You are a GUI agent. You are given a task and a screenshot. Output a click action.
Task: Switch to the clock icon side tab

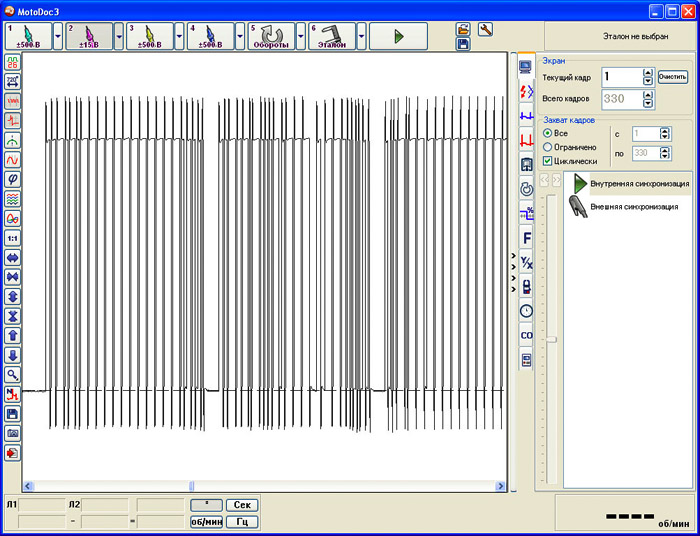pyautogui.click(x=526, y=311)
